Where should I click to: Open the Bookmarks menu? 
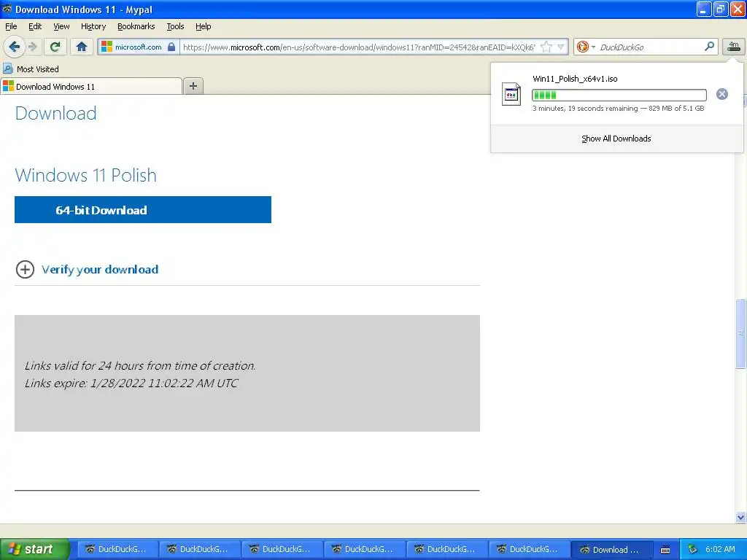point(136,26)
